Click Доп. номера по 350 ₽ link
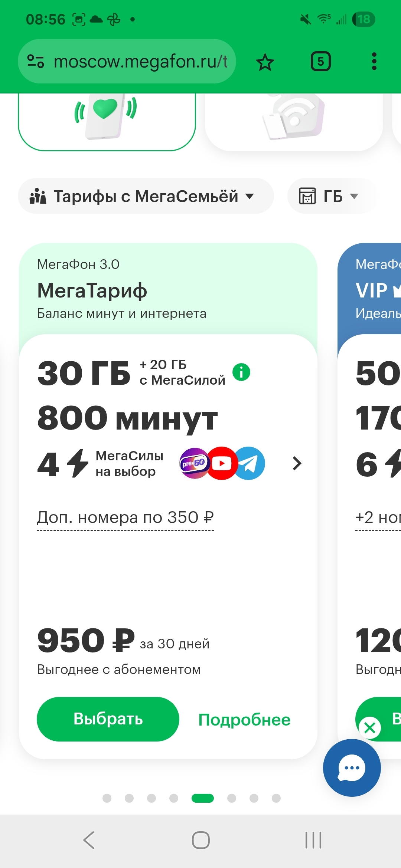401x868 pixels. [125, 517]
